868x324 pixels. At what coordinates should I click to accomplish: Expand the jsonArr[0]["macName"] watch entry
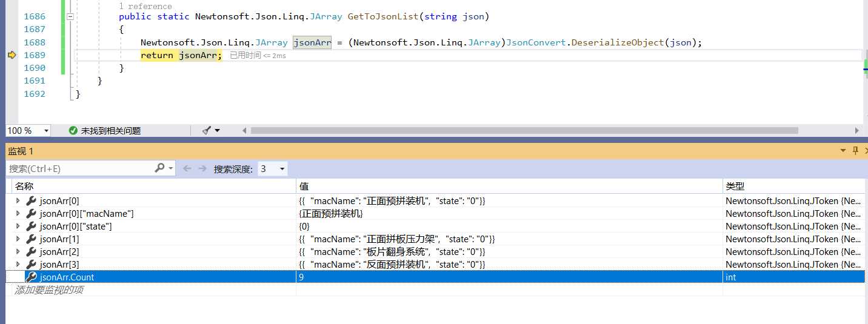(x=18, y=213)
